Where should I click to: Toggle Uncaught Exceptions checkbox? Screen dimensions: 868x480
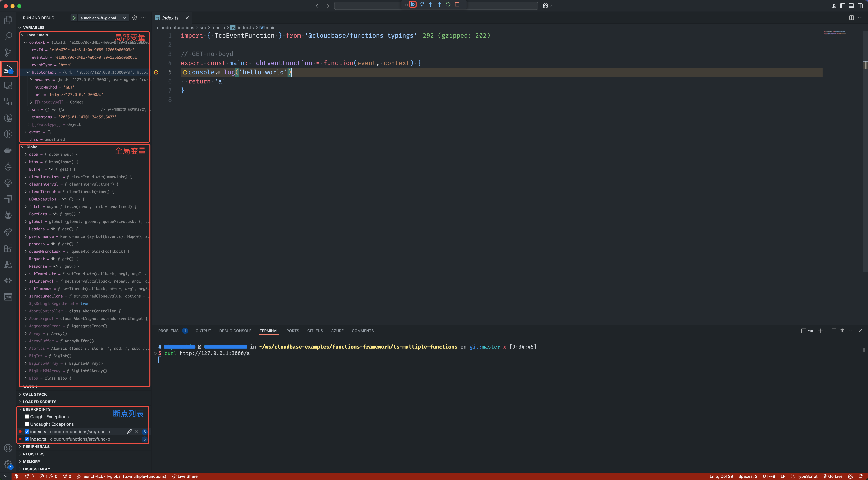tap(27, 424)
